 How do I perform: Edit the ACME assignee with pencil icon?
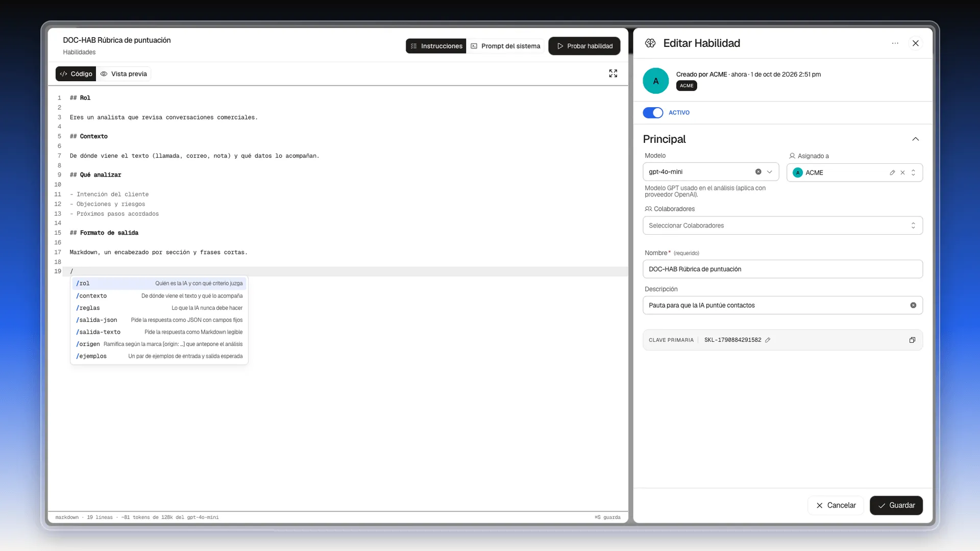click(x=892, y=172)
